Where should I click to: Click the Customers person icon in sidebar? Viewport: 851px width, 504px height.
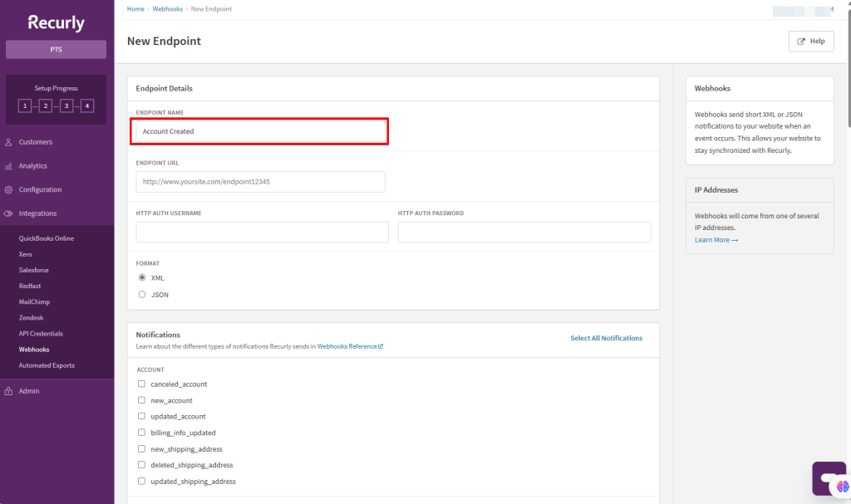[x=8, y=142]
